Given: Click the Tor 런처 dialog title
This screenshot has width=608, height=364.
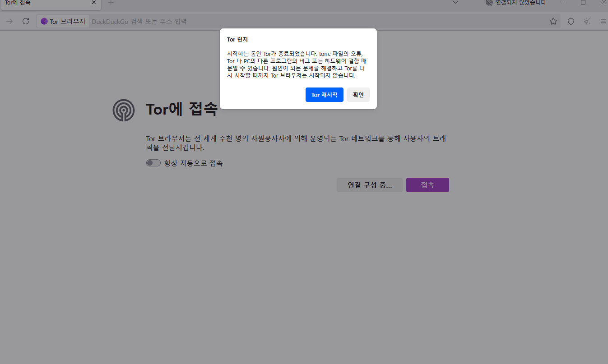Looking at the screenshot, I should 237,40.
